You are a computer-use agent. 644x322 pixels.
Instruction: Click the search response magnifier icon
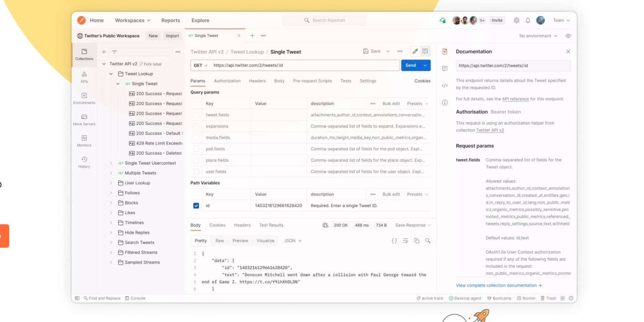[x=428, y=241]
